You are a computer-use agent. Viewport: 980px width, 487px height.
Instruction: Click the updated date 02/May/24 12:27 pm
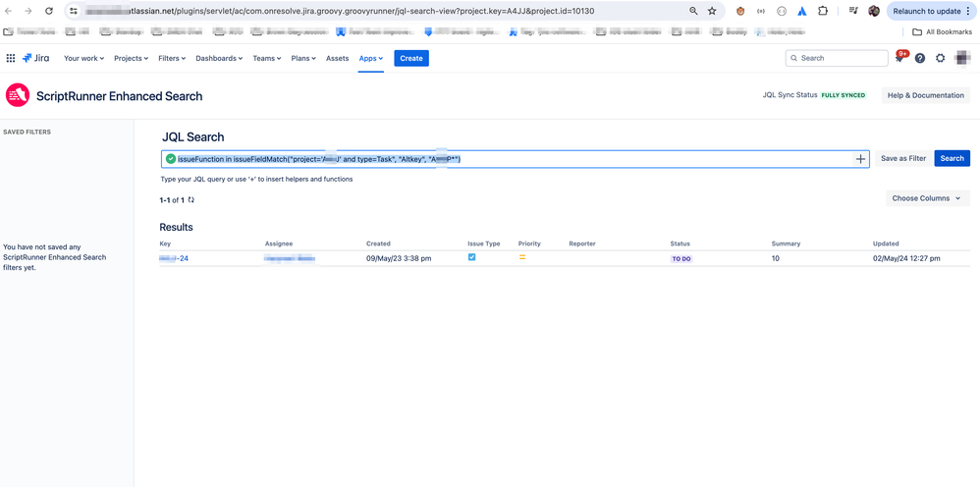point(906,258)
